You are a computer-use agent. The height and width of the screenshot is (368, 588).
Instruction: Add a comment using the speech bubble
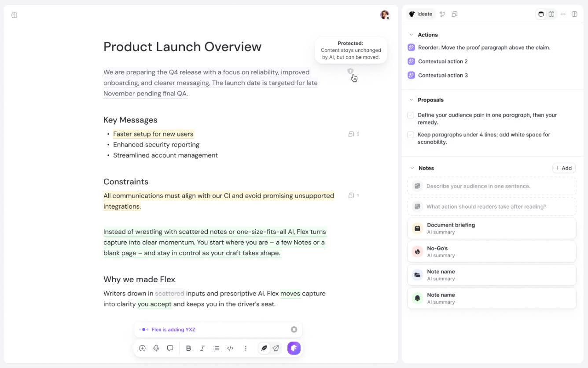click(170, 348)
